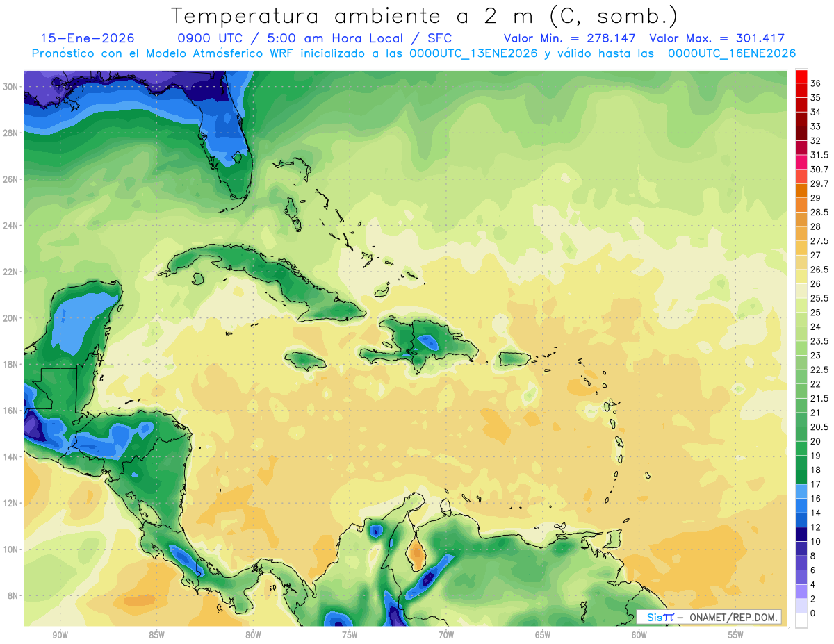Viewport: 834px width, 644px height.
Task: Click the 19 value on the color scale
Action: (816, 456)
